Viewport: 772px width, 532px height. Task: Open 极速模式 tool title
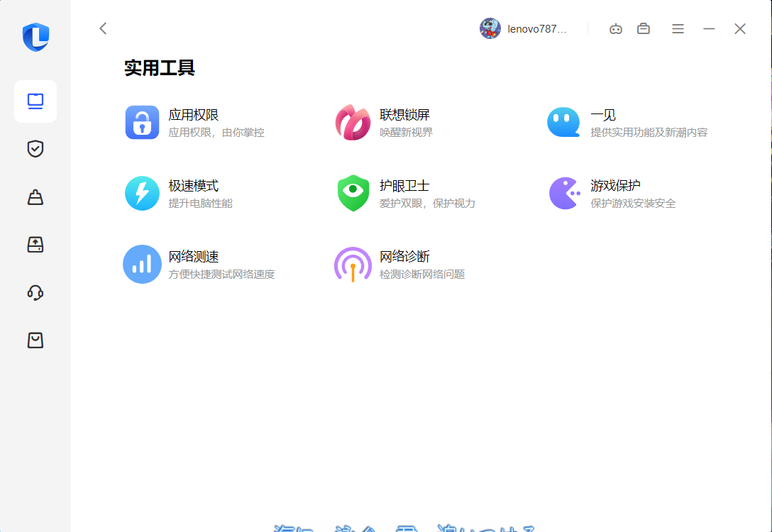(194, 186)
